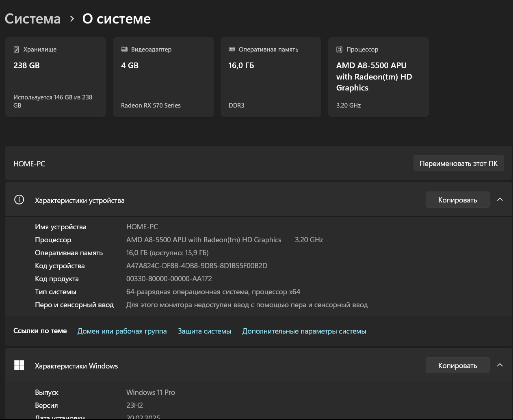Go back to Система in the breadcrumb
This screenshot has width=513, height=420.
(33, 19)
